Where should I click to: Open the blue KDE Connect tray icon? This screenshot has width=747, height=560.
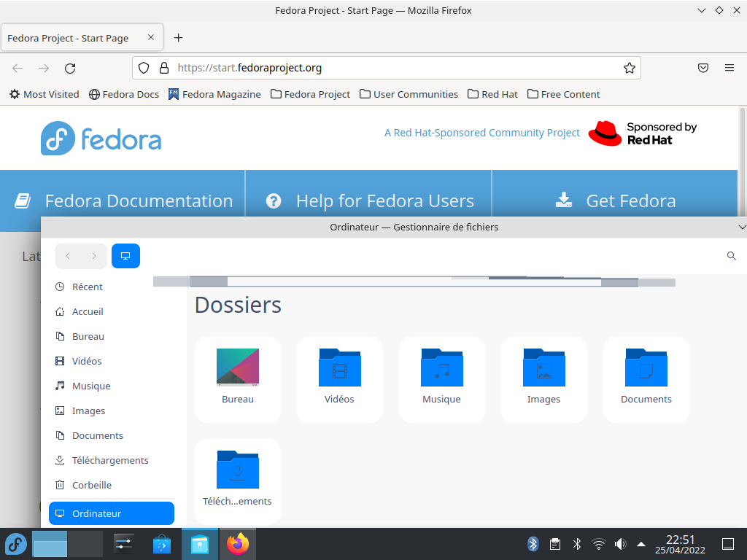(533, 544)
